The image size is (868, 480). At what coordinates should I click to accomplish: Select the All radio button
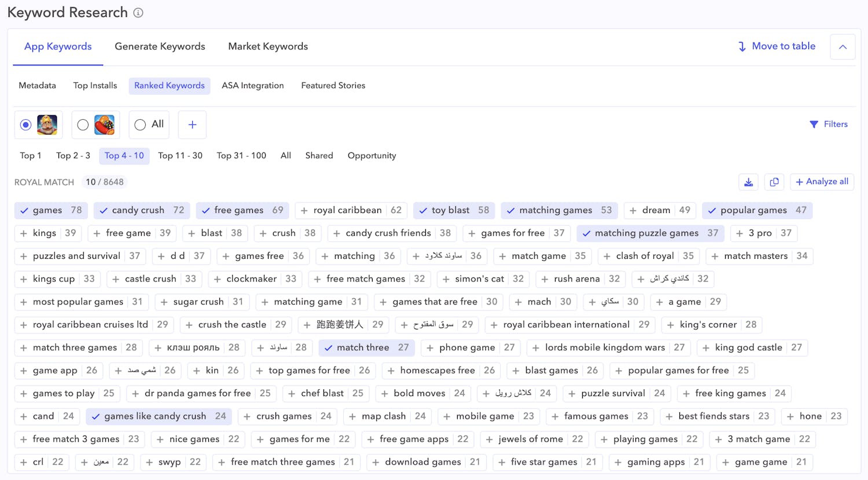pos(139,124)
